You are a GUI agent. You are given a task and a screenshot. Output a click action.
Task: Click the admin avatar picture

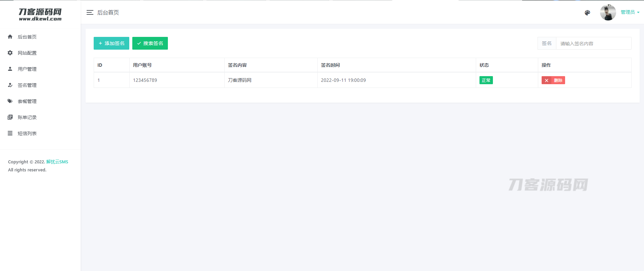(x=608, y=13)
